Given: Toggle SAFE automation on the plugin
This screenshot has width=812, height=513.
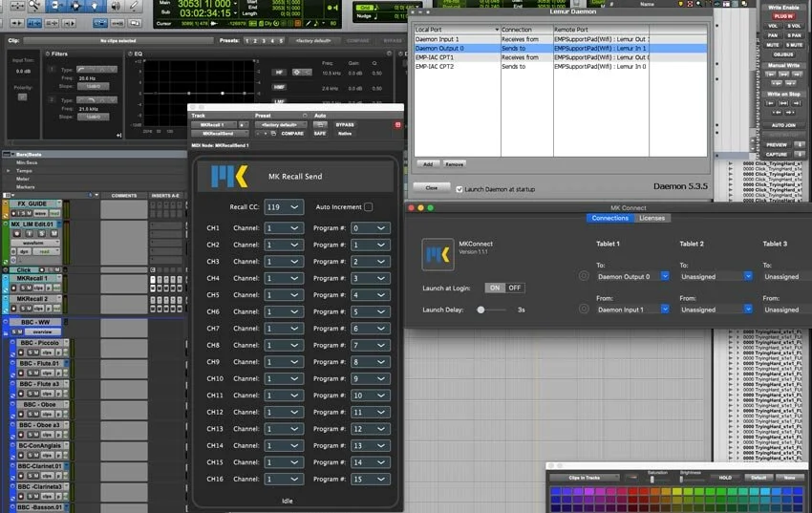Looking at the screenshot, I should 320,134.
